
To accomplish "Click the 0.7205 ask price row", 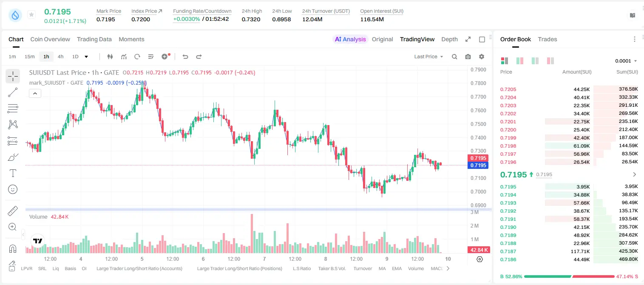I will [569, 89].
